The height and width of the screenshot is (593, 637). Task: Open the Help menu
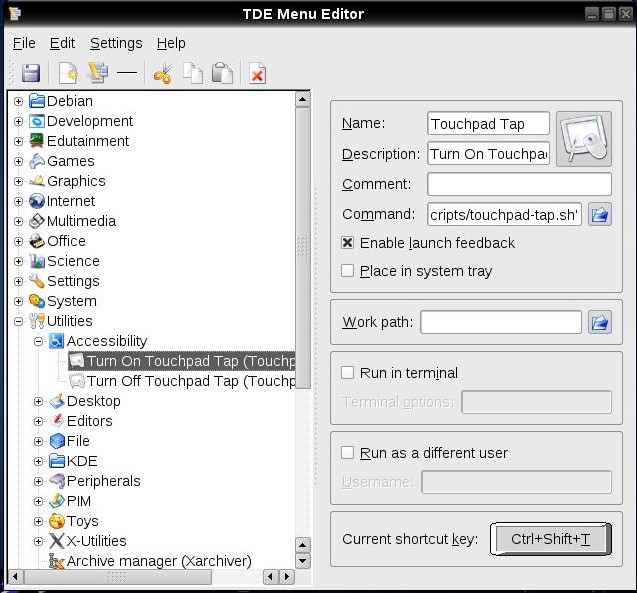[x=171, y=43]
